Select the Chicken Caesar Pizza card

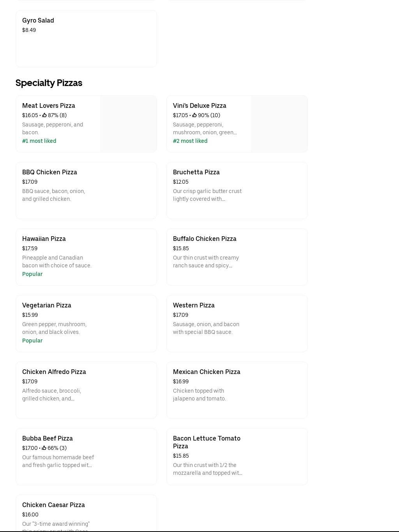86,513
